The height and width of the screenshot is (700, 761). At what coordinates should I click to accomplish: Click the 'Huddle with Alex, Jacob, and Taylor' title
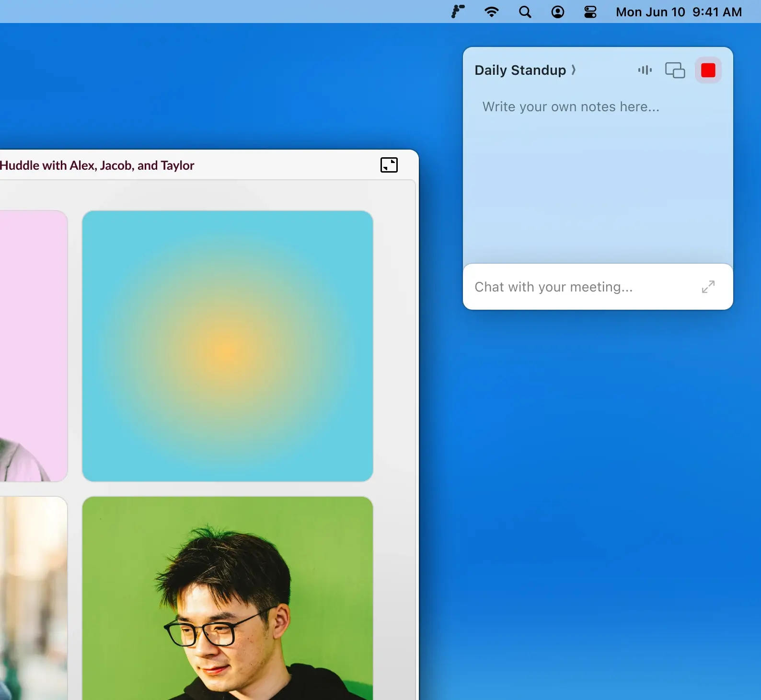tap(97, 165)
